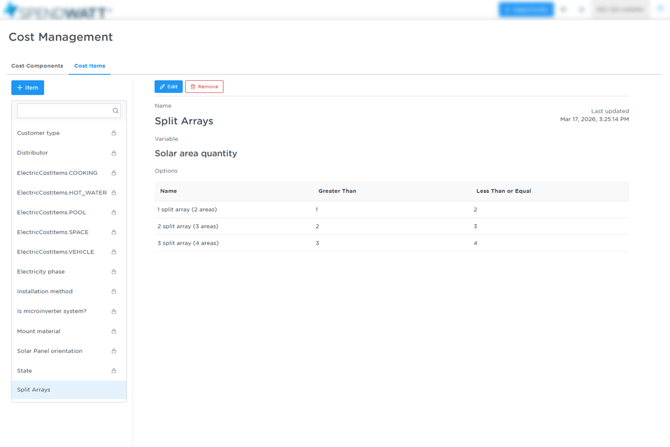Click lock icon beside Installation method
670x447 pixels.
click(x=114, y=291)
